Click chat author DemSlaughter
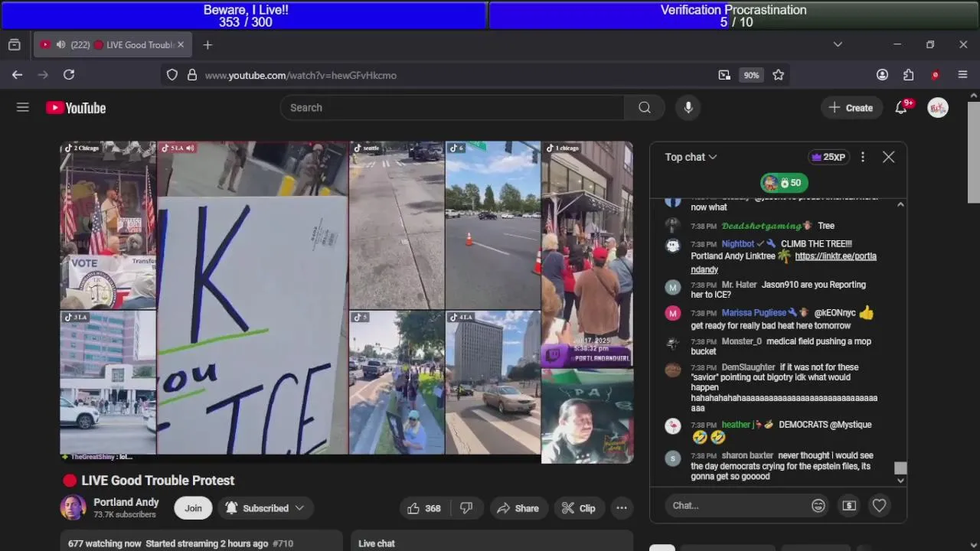The height and width of the screenshot is (551, 980). coord(748,367)
